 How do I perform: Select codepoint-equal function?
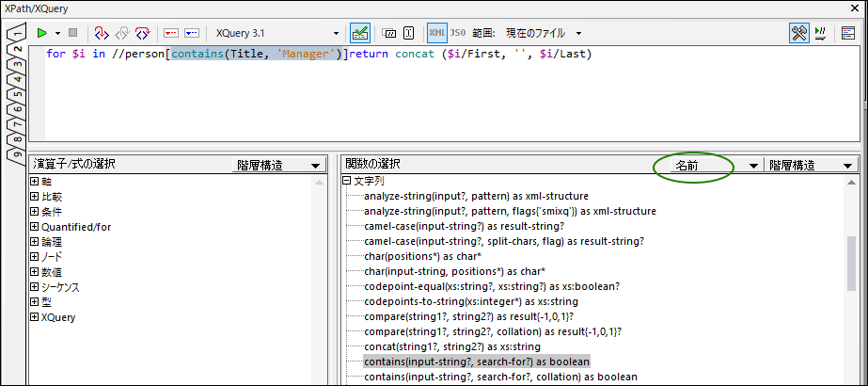(x=492, y=286)
